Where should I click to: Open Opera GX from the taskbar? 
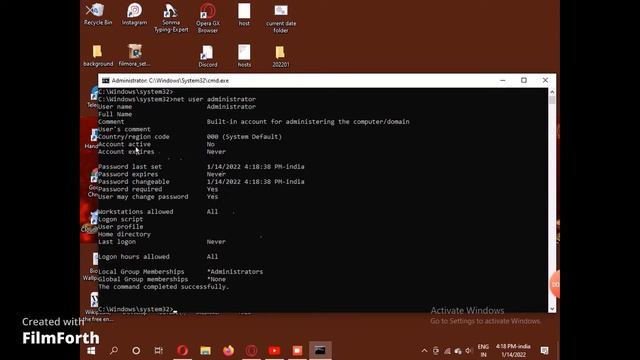(x=251, y=351)
